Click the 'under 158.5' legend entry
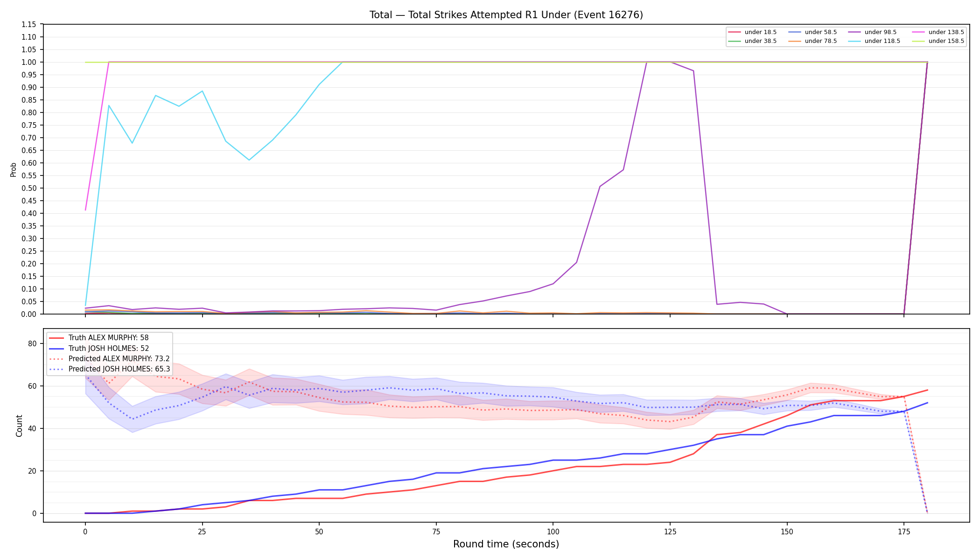 (938, 41)
